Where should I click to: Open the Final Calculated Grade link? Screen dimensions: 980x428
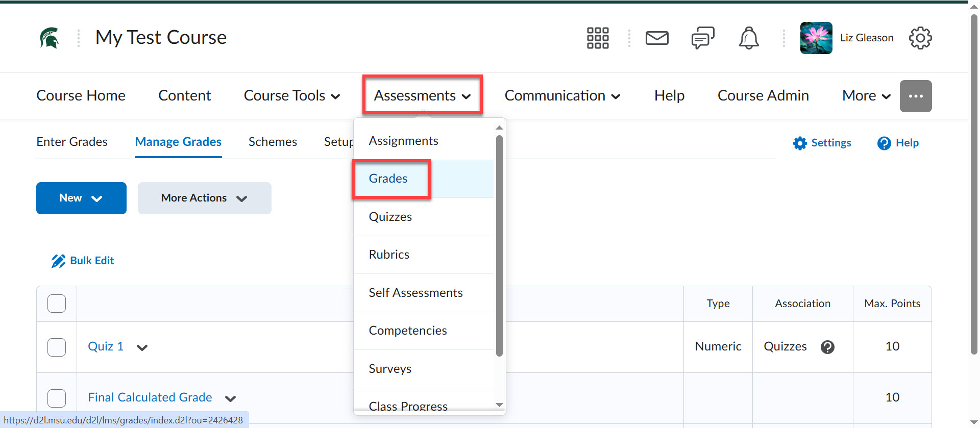click(x=150, y=397)
